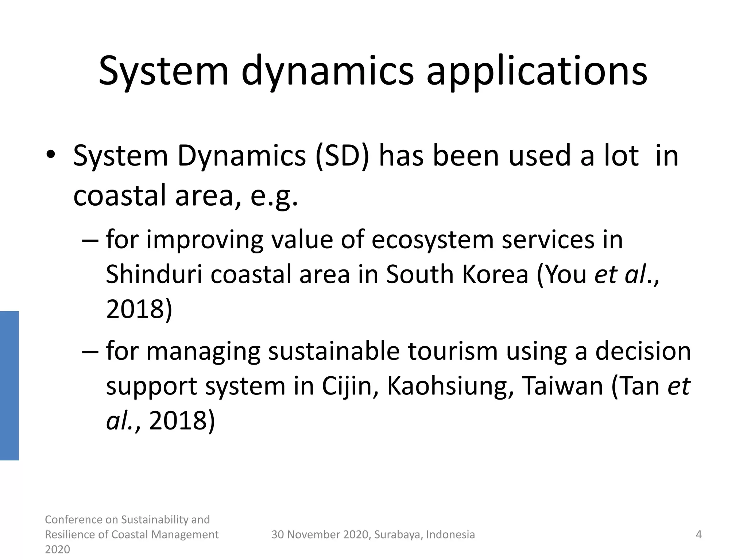The width and height of the screenshot is (747, 560).
Task: Click the footer date '30 November 2020, Surabaya, Indonesia'
Action: [373, 534]
